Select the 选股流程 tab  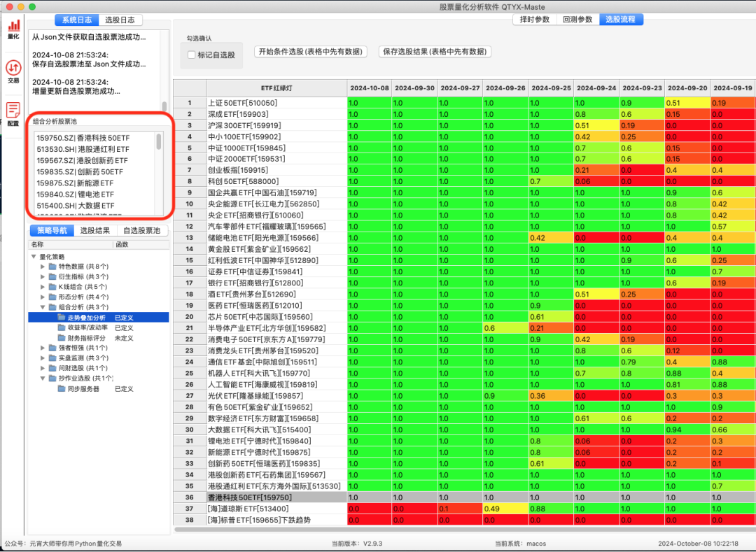point(621,20)
